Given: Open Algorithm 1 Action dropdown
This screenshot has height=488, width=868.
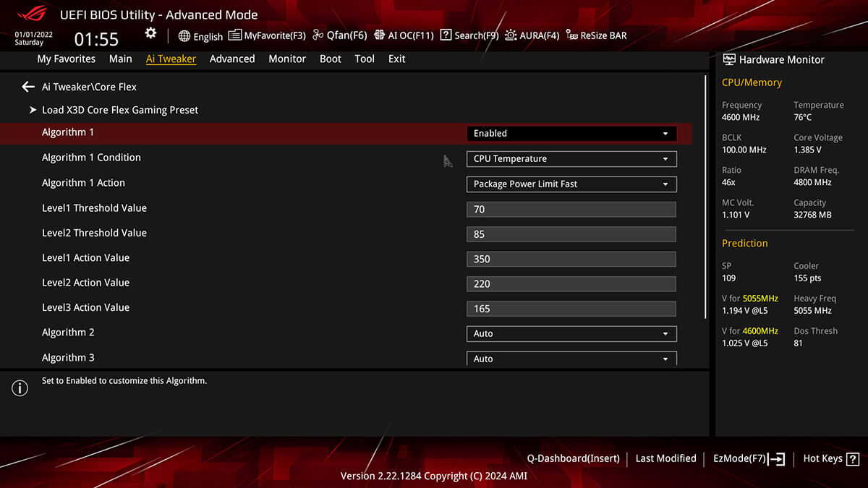Looking at the screenshot, I should click(x=571, y=184).
